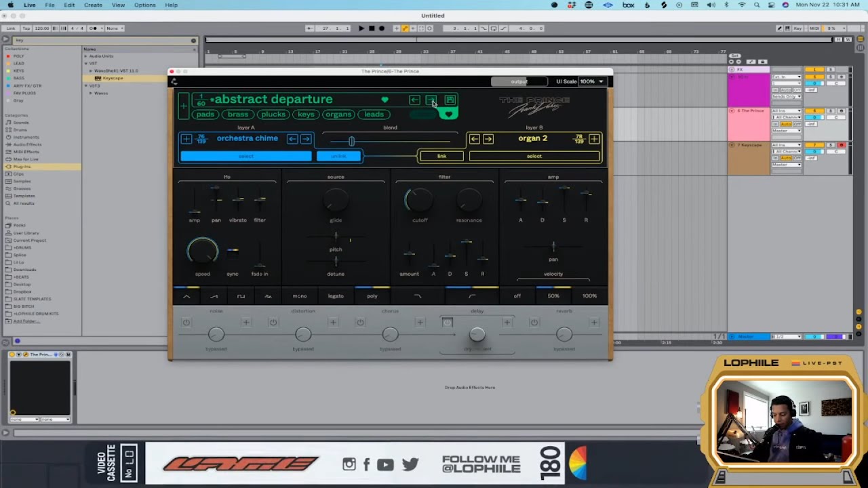
Task: Expand the reverb effect settings plus
Action: [x=594, y=323]
